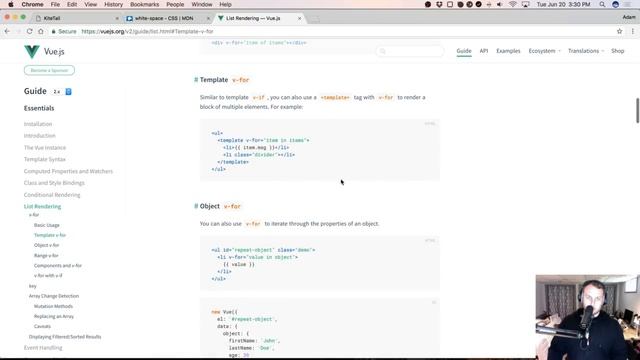Click the browser back arrow
640x360 pixels.
pos(7,31)
